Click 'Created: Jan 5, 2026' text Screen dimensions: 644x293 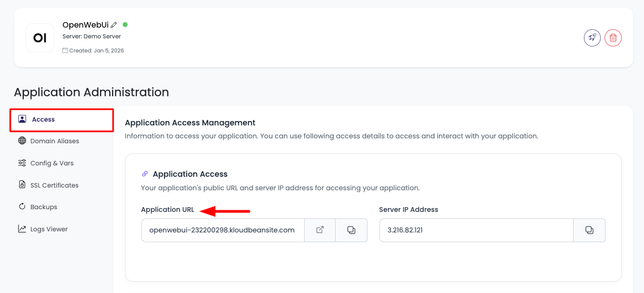click(96, 51)
